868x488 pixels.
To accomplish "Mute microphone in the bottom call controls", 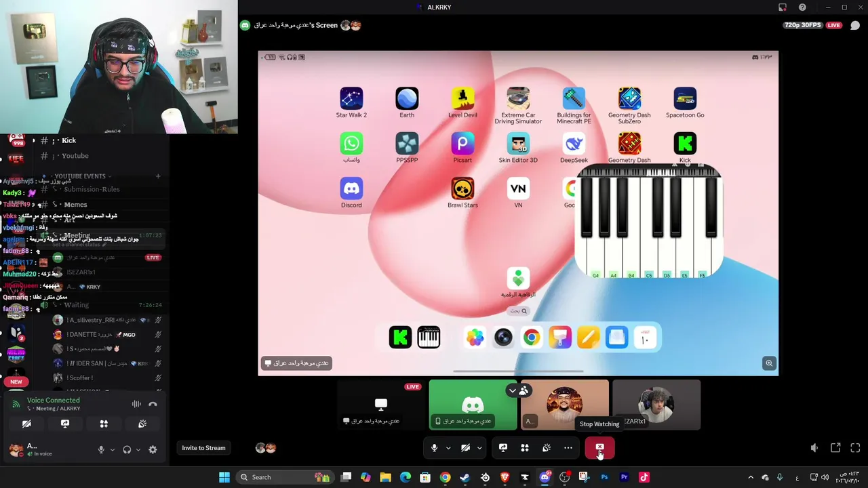I will [434, 448].
